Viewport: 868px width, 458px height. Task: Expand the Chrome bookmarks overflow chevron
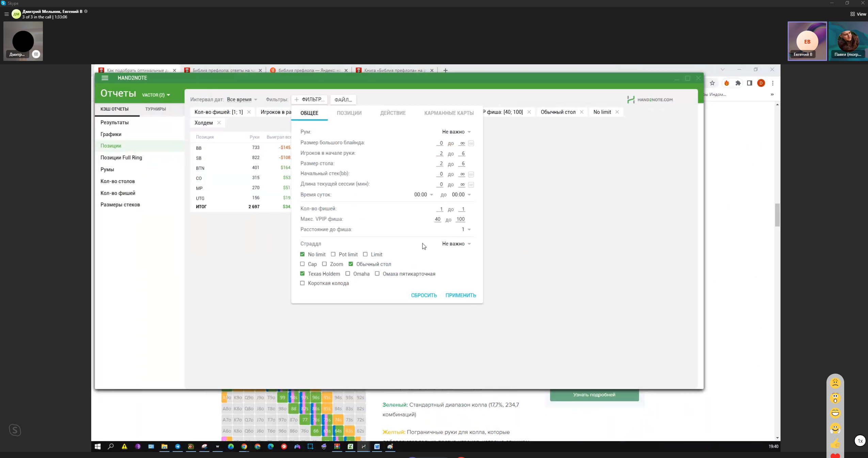coord(772,94)
